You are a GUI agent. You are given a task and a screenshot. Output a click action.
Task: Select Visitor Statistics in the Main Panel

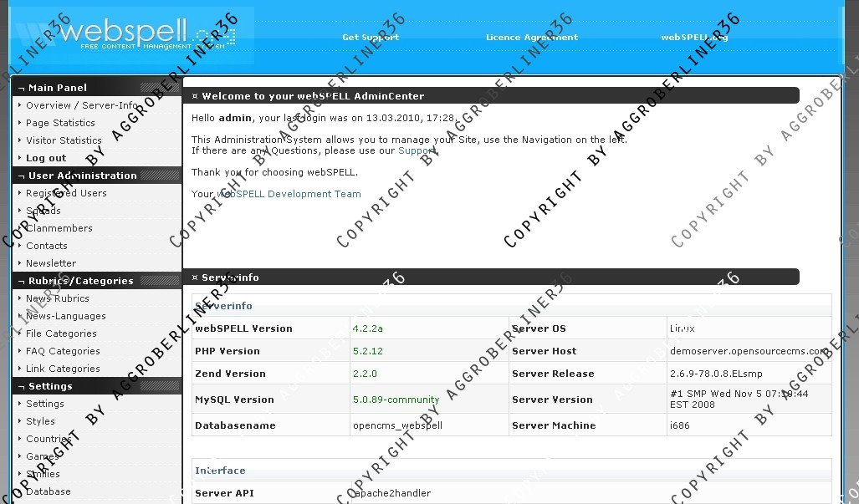coord(64,140)
